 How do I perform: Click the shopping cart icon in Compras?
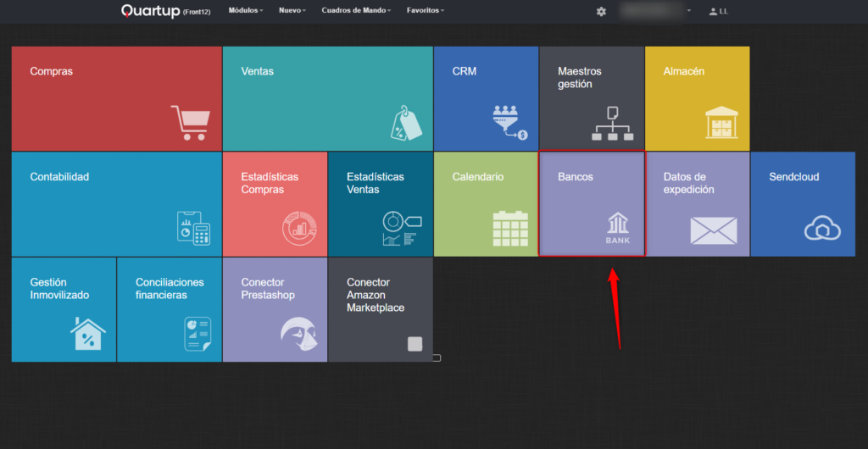pyautogui.click(x=188, y=123)
